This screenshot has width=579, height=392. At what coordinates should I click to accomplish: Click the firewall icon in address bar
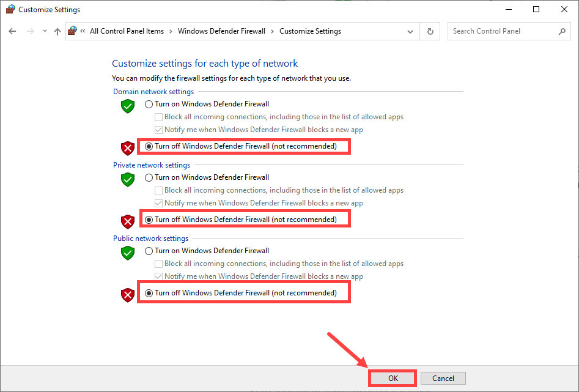tap(72, 31)
